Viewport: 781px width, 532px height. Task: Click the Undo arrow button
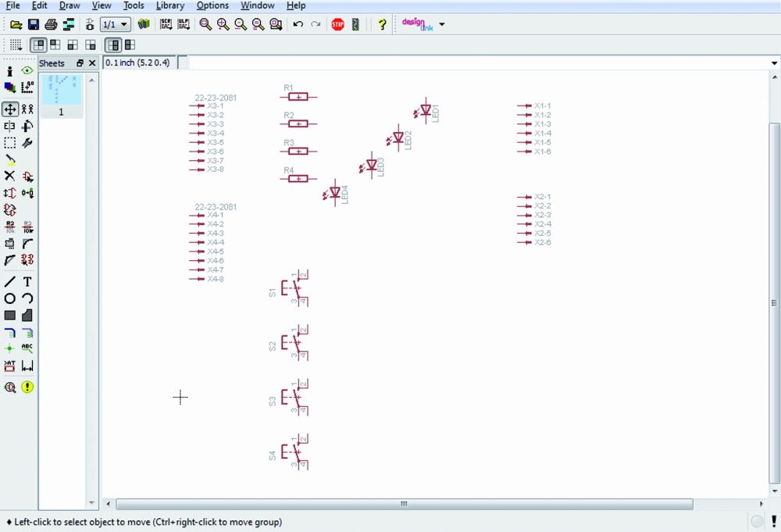(298, 25)
